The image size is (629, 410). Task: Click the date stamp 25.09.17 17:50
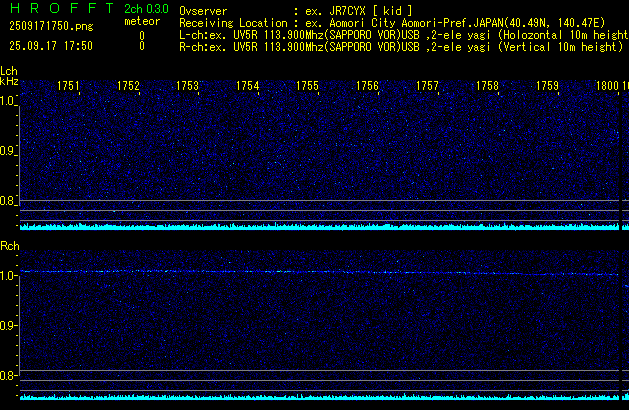coord(51,46)
